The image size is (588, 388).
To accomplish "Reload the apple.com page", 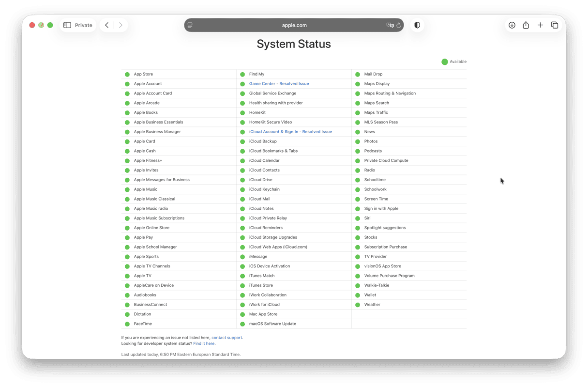I will point(398,25).
